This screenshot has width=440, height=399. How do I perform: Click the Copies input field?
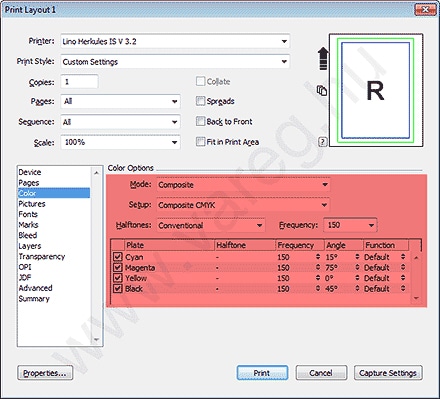pos(79,82)
